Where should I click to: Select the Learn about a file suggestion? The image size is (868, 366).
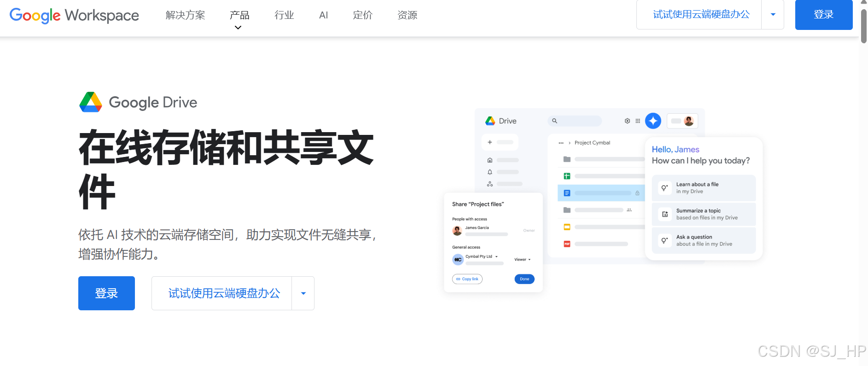[x=704, y=188]
